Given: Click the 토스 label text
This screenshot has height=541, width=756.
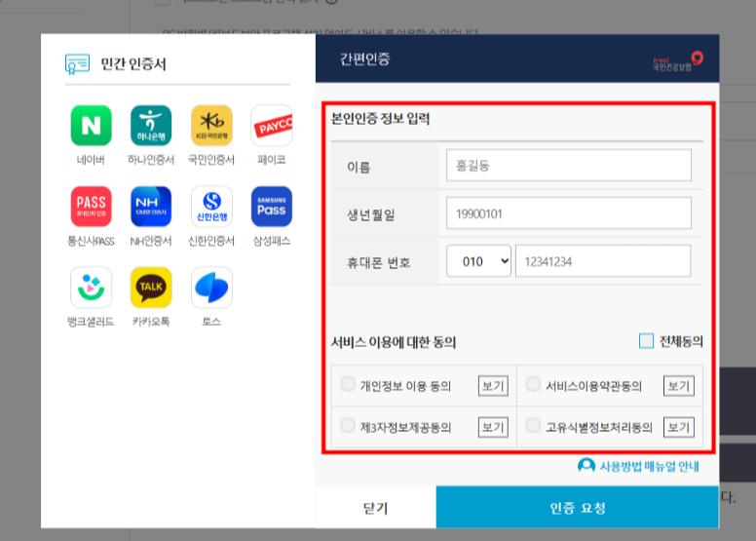Looking at the screenshot, I should pyautogui.click(x=211, y=322).
